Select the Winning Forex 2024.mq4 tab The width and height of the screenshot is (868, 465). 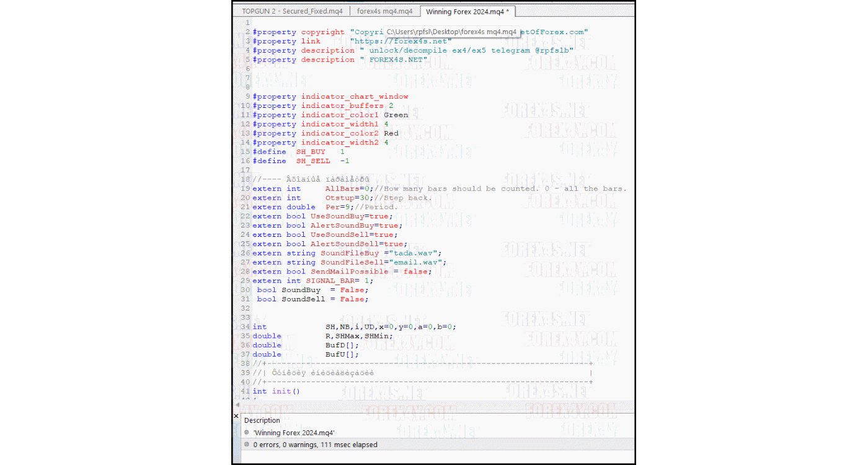[468, 11]
